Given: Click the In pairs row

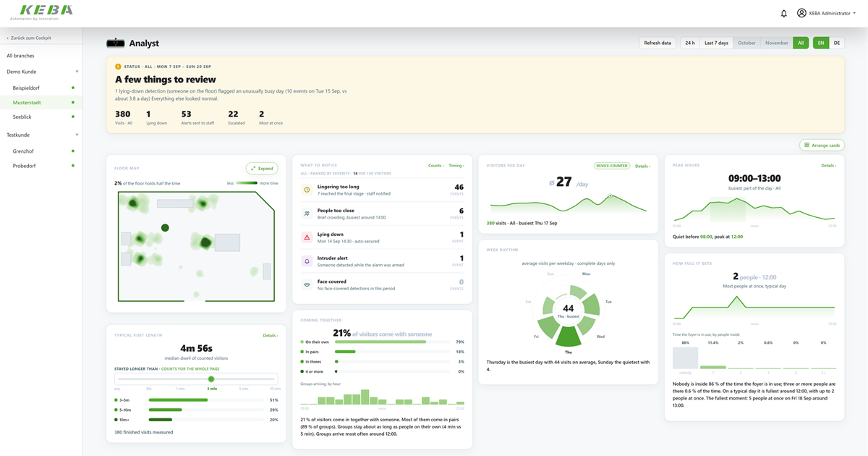Looking at the screenshot, I should coord(382,351).
